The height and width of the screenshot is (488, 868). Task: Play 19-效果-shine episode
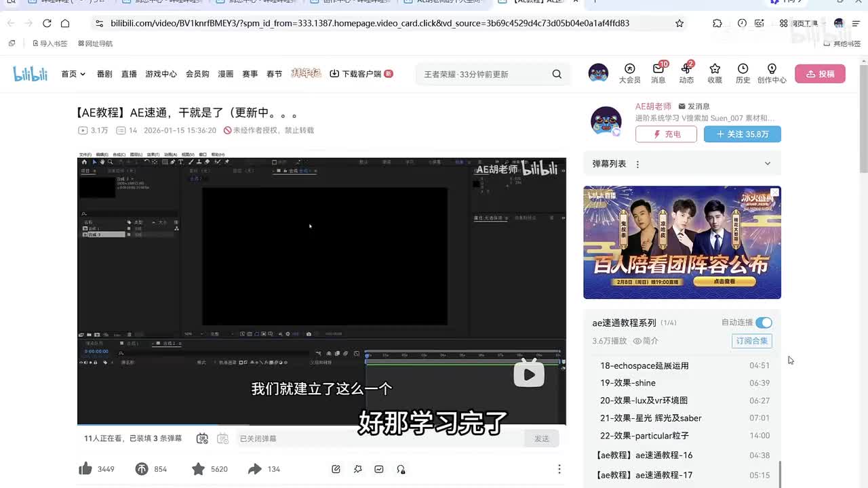[684, 383]
